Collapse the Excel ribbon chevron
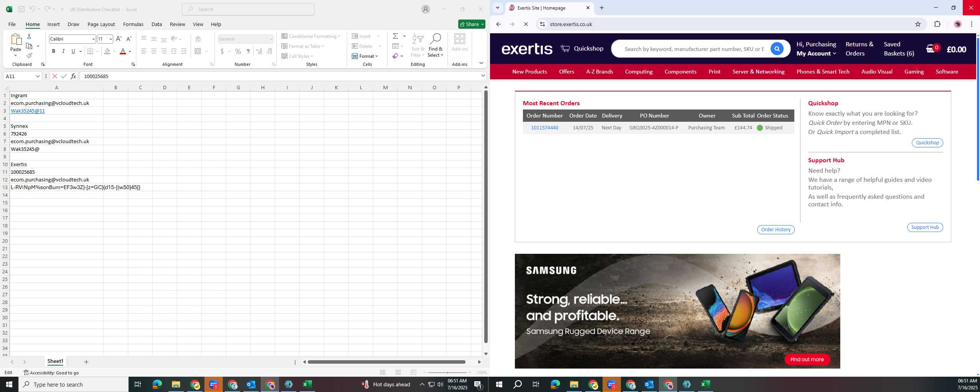The height and width of the screenshot is (392, 980). (481, 63)
